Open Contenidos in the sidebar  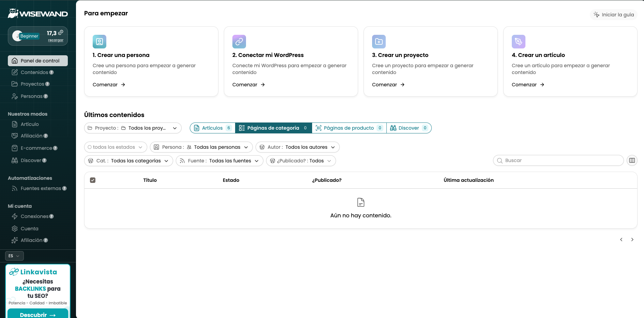[x=34, y=72]
